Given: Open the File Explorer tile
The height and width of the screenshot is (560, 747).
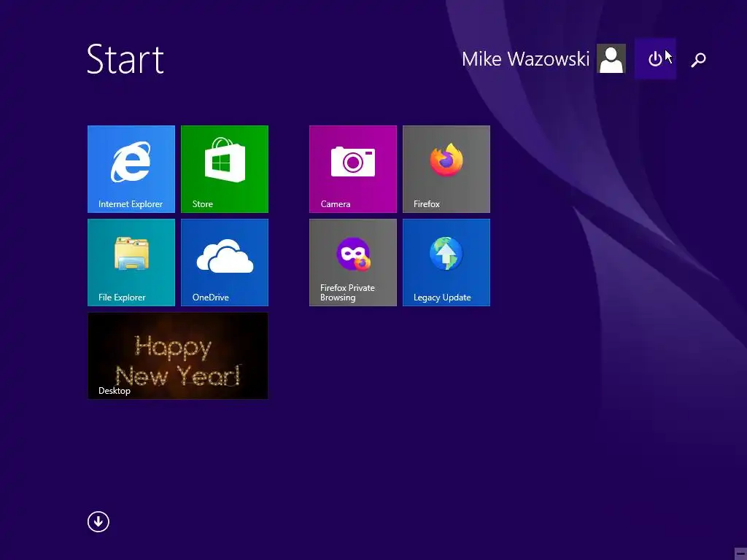Looking at the screenshot, I should pos(131,262).
